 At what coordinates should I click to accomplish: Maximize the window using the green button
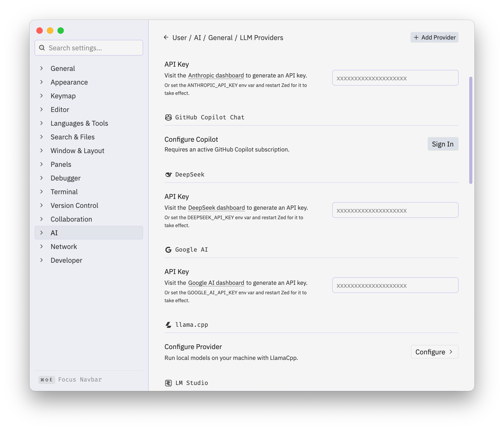pyautogui.click(x=61, y=31)
